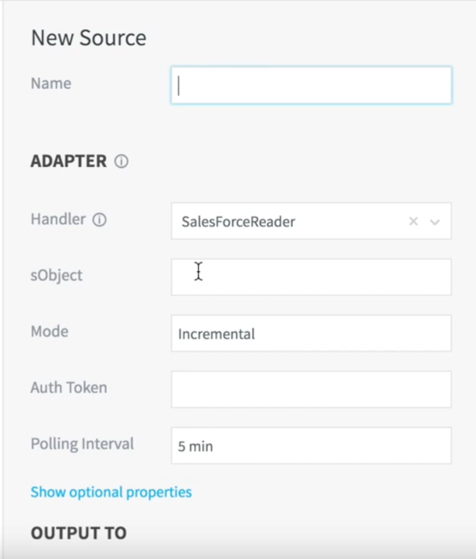This screenshot has width=476, height=559.
Task: Show optional properties link
Action: (x=111, y=492)
